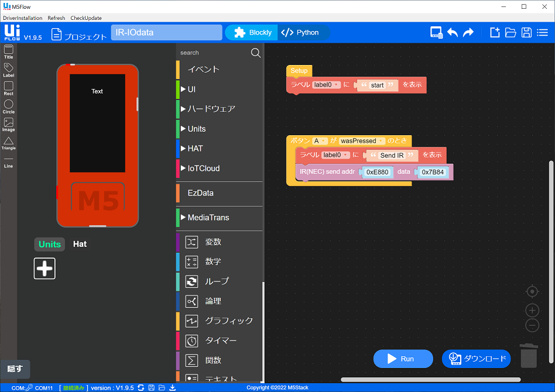Zoom out the Blockly workspace
The width and height of the screenshot is (555, 392).
pos(532,325)
